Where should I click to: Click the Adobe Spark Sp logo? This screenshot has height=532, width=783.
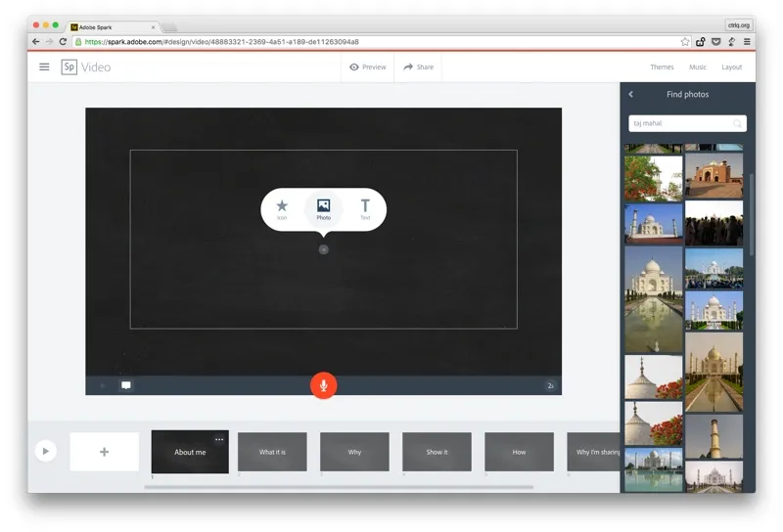pos(69,66)
